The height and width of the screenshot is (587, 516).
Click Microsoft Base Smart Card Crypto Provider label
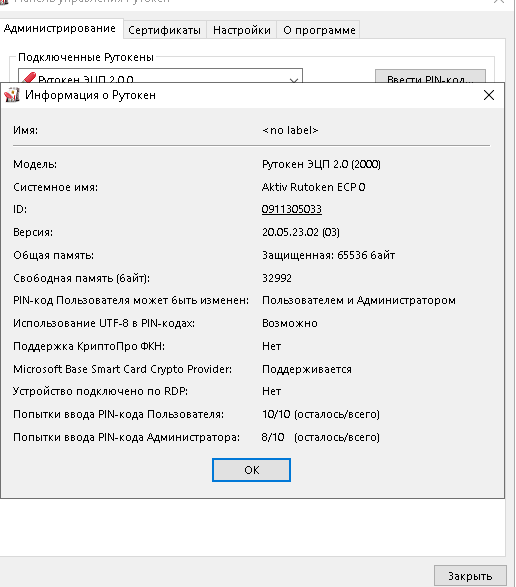click(122, 369)
